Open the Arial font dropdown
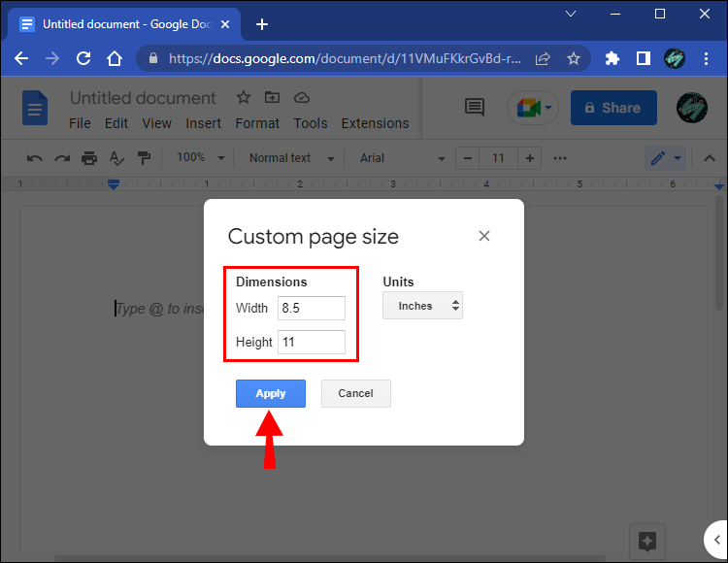 pyautogui.click(x=402, y=158)
